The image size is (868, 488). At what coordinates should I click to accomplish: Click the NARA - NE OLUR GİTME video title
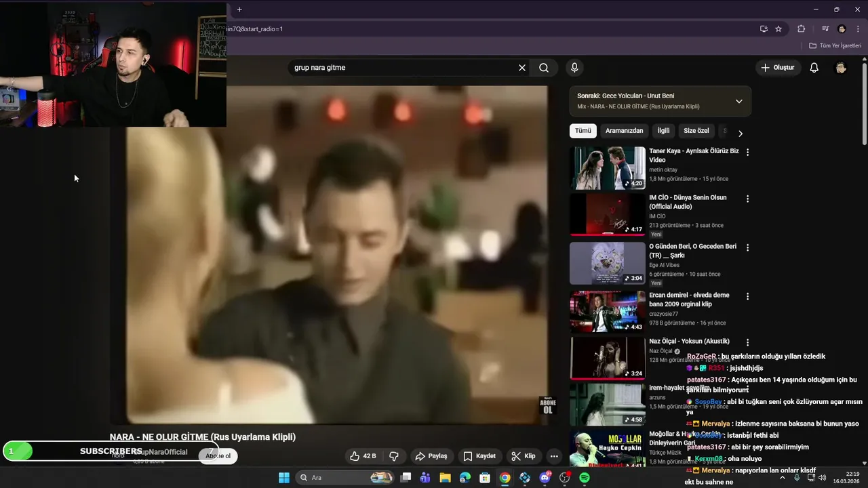tap(203, 437)
